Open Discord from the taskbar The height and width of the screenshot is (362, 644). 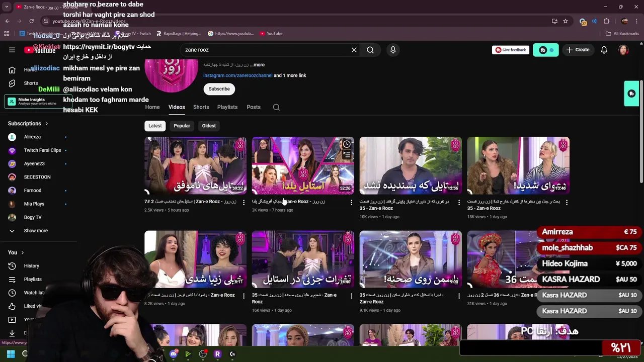pyautogui.click(x=174, y=354)
